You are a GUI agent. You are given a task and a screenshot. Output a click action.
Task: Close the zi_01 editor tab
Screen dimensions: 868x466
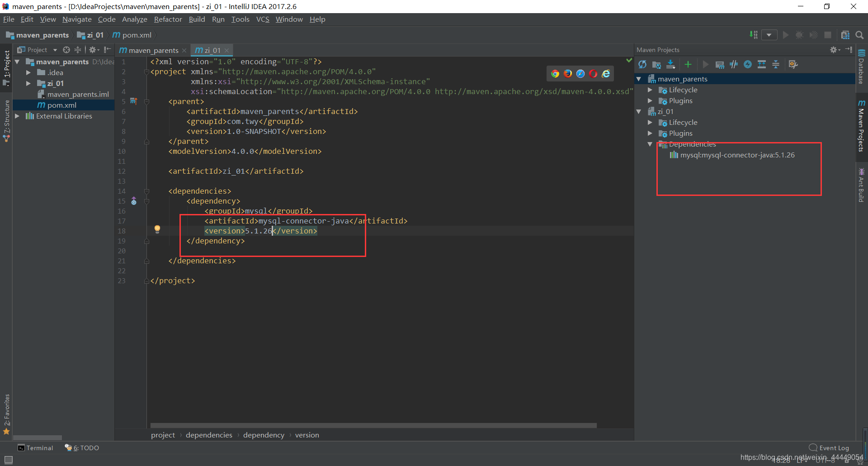226,50
